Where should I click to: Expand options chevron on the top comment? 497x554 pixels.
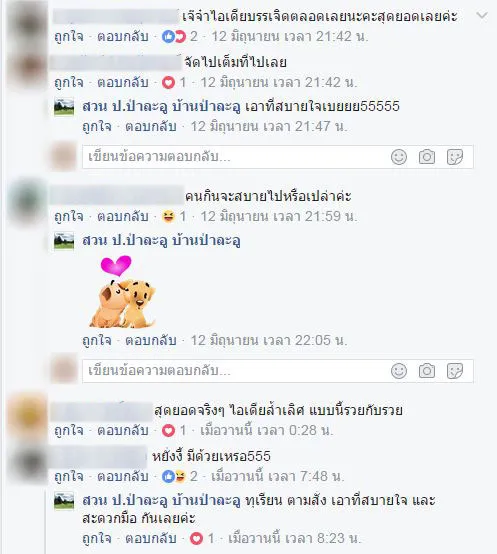[x=482, y=16]
